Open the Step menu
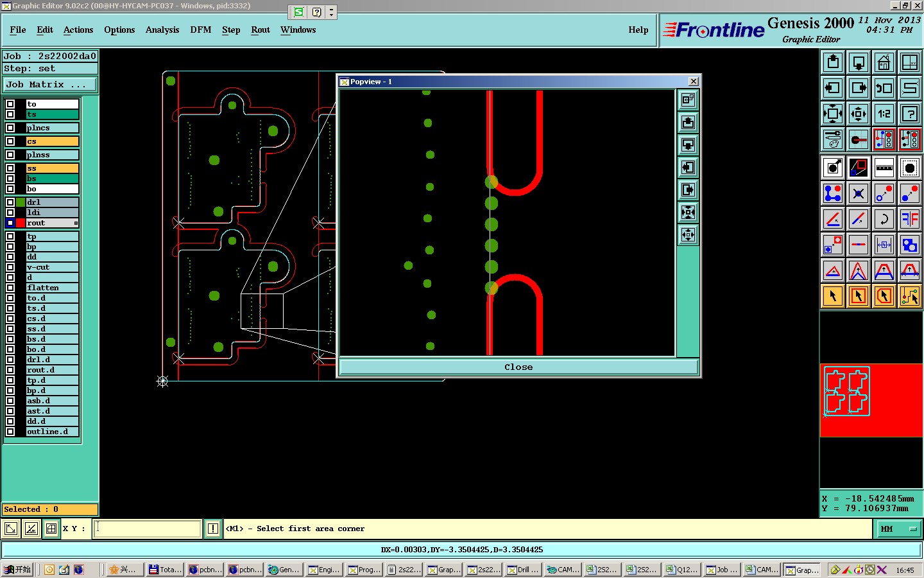The width and height of the screenshot is (924, 578). [x=231, y=30]
